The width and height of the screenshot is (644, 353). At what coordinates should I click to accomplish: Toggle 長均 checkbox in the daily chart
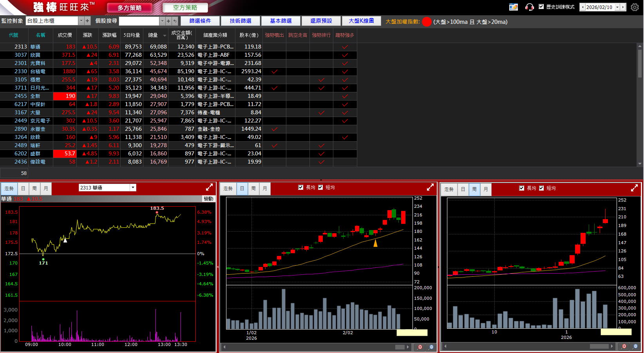click(301, 187)
